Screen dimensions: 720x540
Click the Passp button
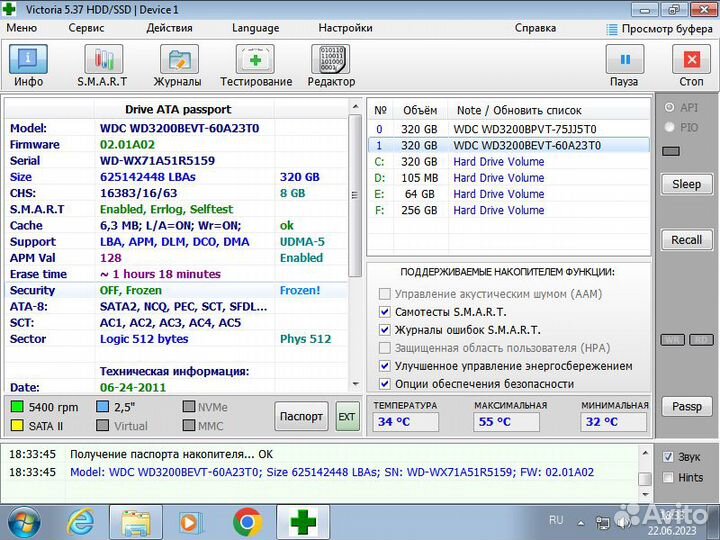click(687, 406)
